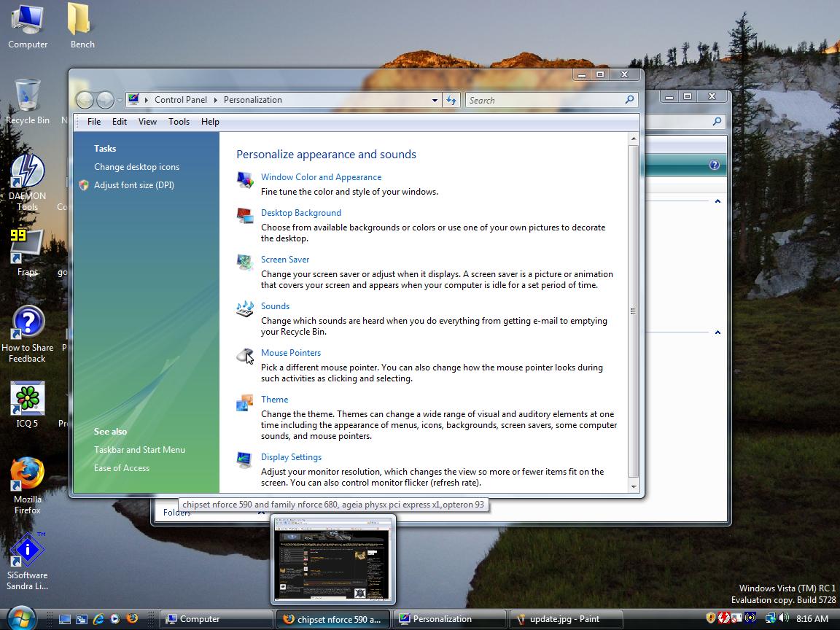Click the scroll down arrow in Personalization

click(633, 486)
